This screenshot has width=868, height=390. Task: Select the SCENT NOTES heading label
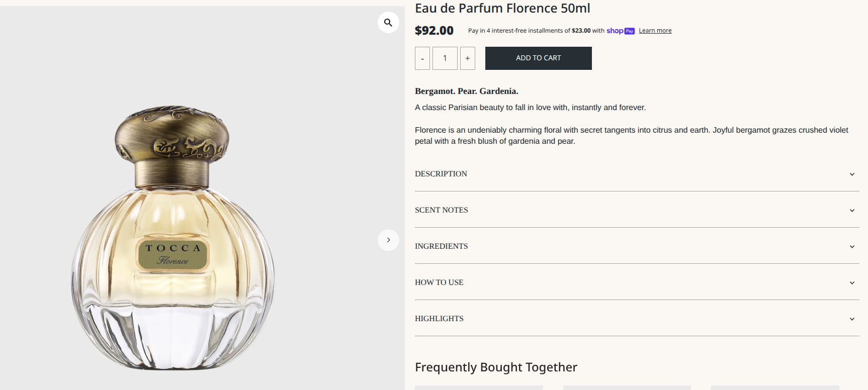(x=442, y=210)
